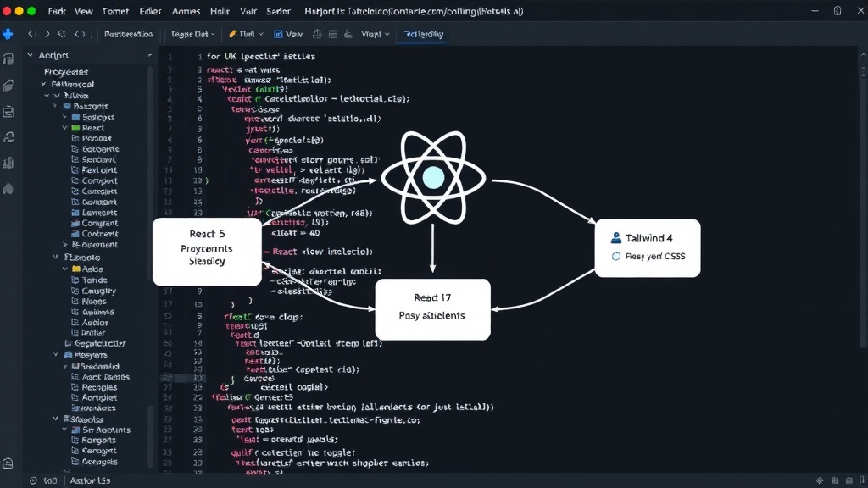Collapse the Action panel header chevron
Image resolution: width=868 pixels, height=488 pixels.
click(x=30, y=55)
